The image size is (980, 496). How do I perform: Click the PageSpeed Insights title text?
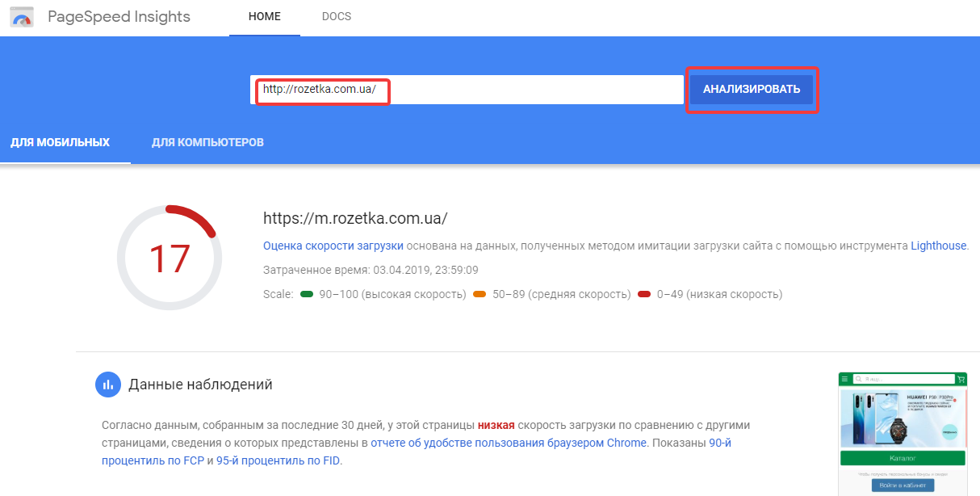(119, 17)
